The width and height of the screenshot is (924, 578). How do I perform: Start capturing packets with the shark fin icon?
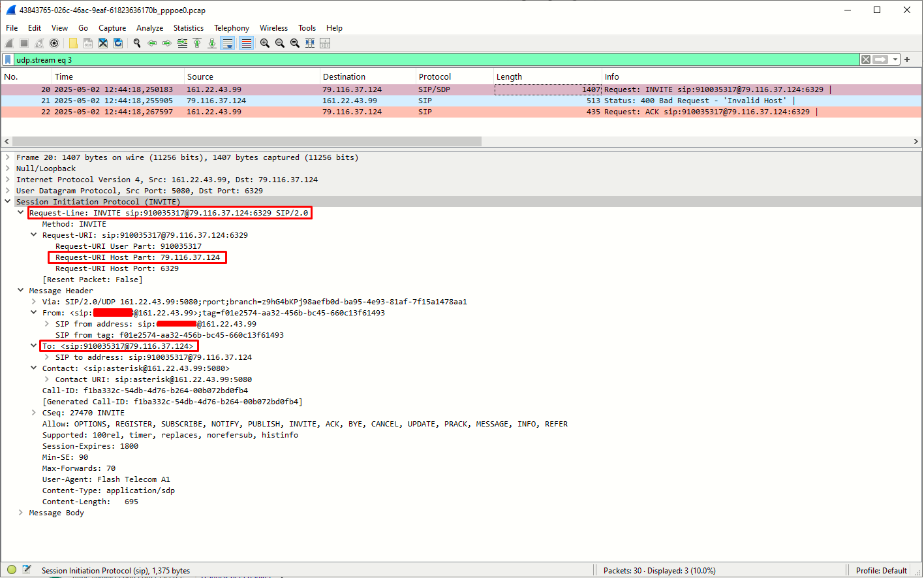point(9,43)
